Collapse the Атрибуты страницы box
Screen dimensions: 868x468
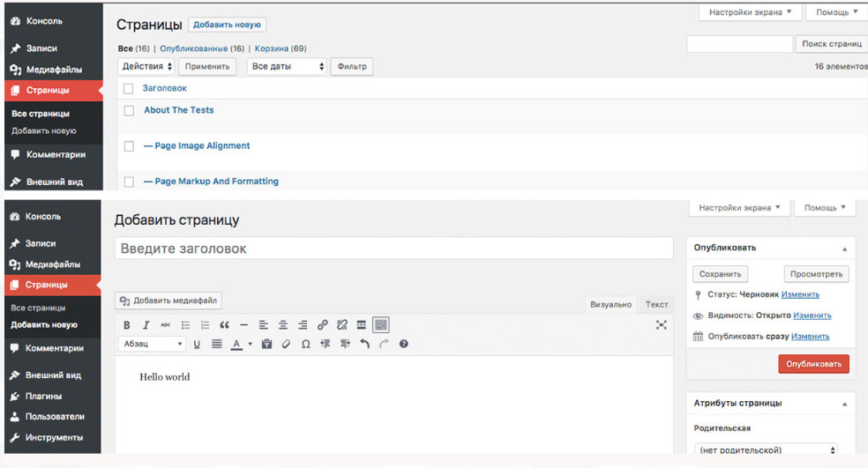pos(845,404)
